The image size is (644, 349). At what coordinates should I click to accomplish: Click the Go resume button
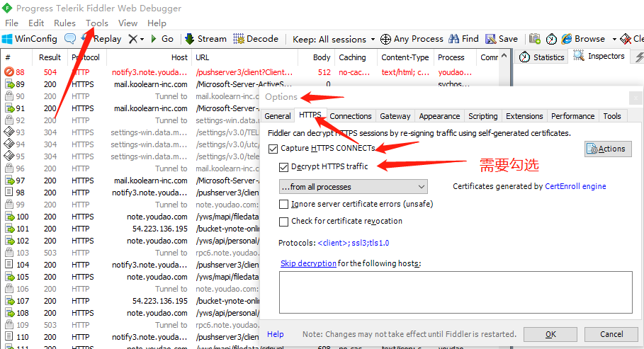pos(162,39)
